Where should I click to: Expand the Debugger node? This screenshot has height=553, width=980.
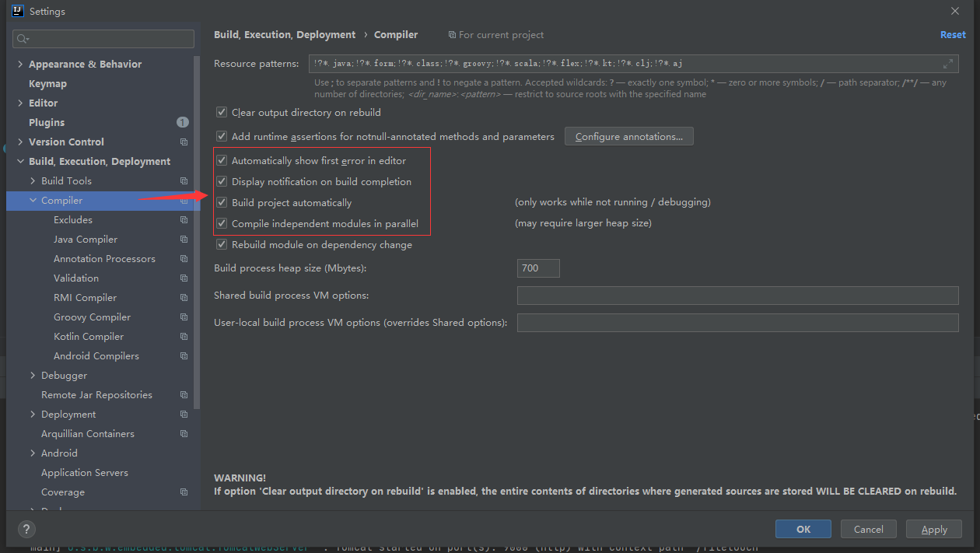click(33, 376)
